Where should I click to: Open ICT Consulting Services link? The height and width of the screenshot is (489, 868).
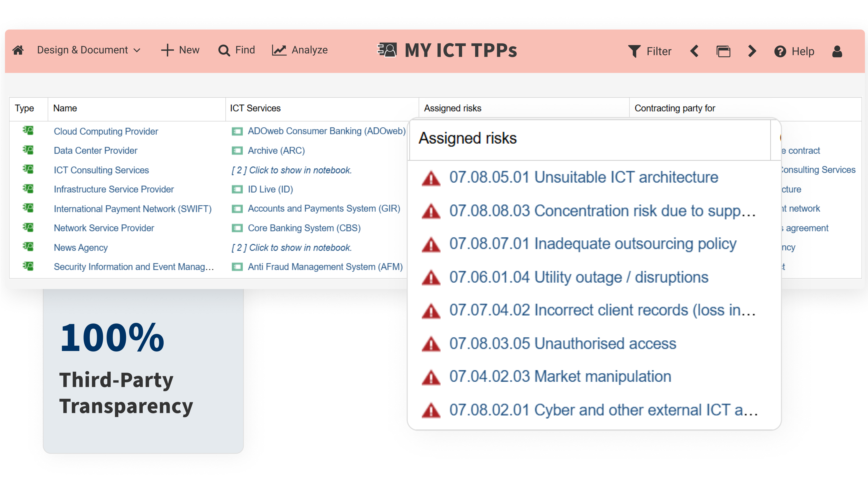point(101,170)
